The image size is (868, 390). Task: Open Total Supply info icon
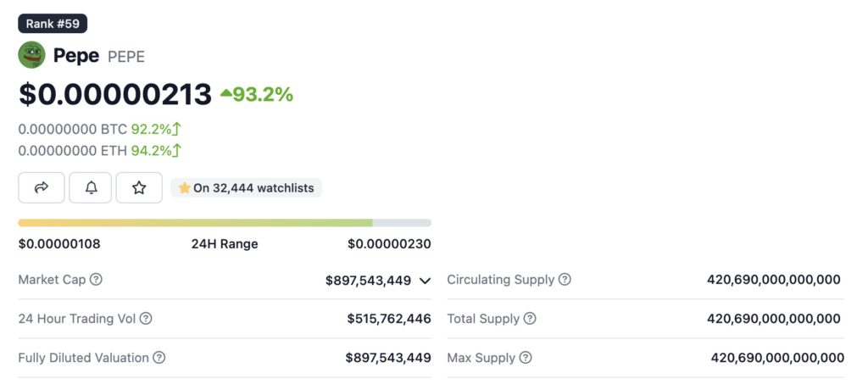(x=530, y=319)
